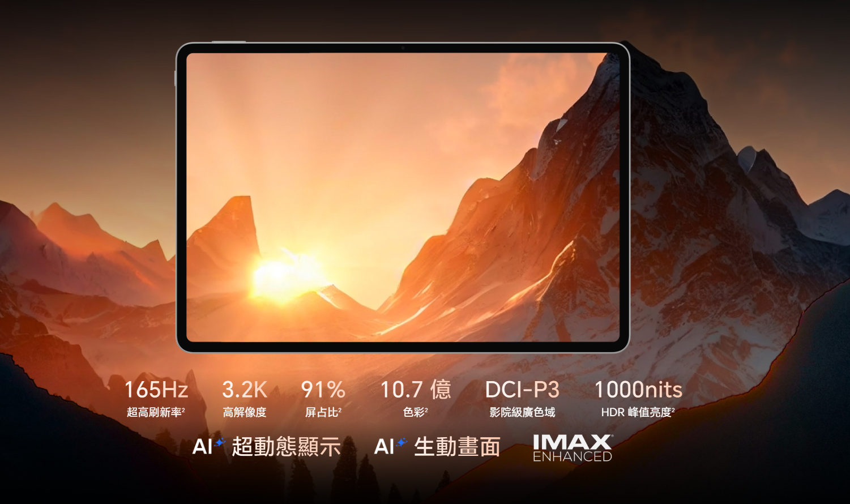Click the tablet's left side volume button

(176, 78)
